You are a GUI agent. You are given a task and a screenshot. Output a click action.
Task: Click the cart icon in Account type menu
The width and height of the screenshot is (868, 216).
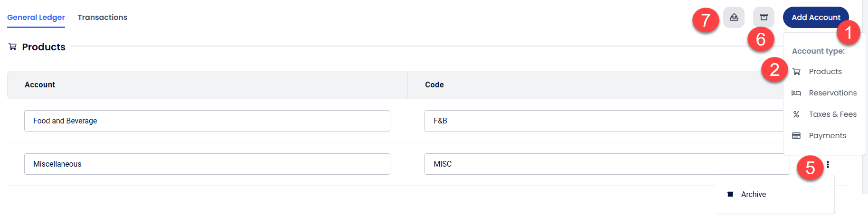pos(796,72)
